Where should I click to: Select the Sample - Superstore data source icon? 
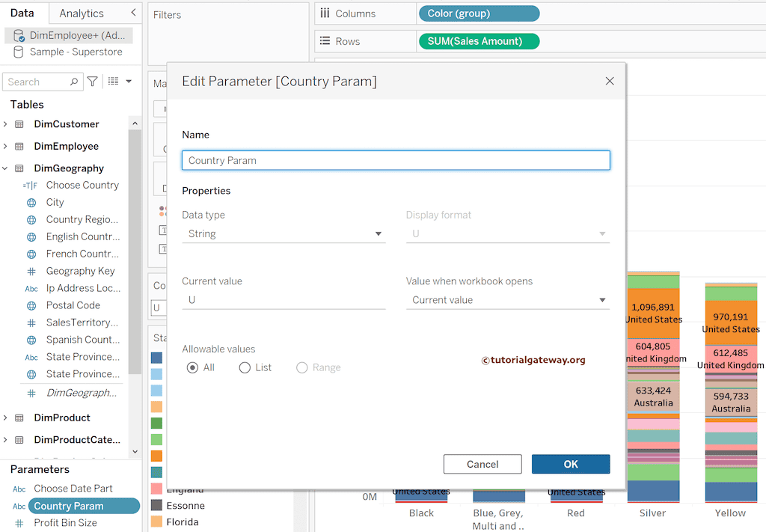tap(19, 52)
